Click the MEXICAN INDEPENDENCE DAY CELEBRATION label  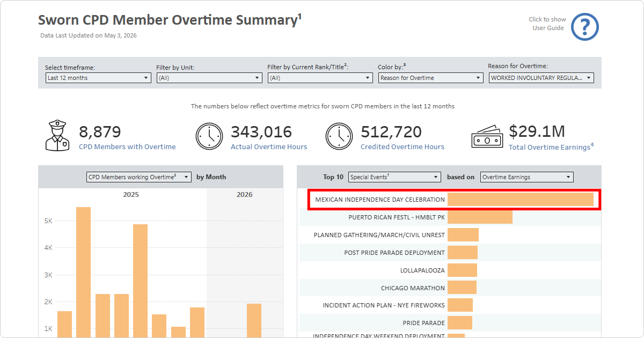click(380, 200)
